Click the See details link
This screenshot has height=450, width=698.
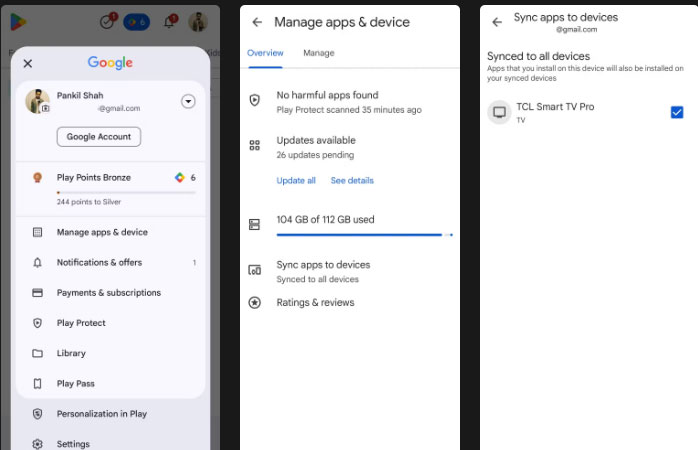click(x=352, y=181)
